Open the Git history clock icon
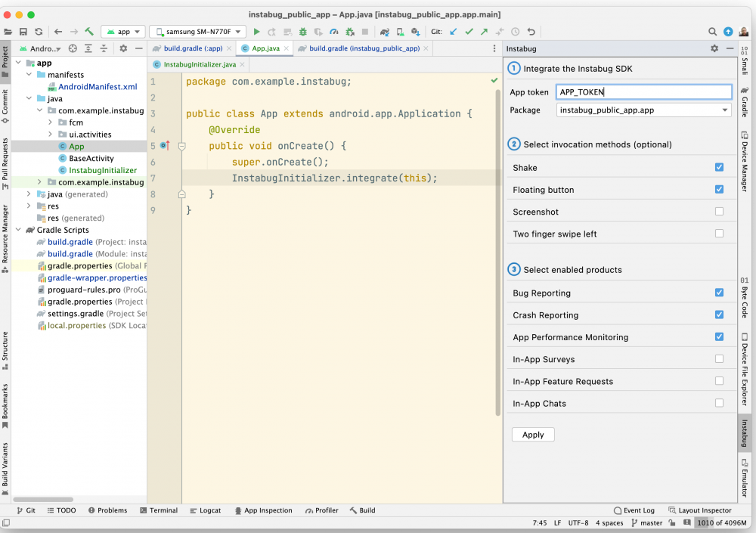Viewport: 756px width, 533px height. (x=516, y=32)
